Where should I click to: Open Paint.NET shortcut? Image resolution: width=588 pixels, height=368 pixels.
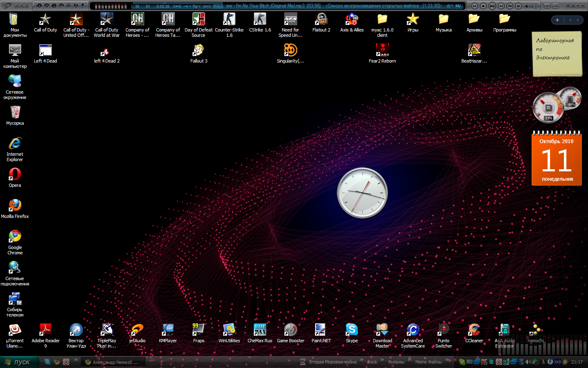click(321, 330)
